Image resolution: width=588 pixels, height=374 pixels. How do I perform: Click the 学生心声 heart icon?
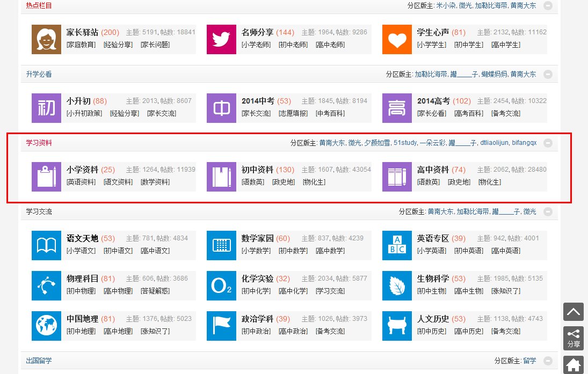click(397, 39)
